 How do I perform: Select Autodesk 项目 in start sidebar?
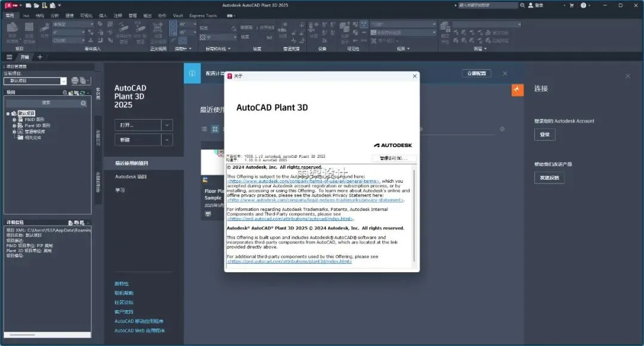point(131,177)
